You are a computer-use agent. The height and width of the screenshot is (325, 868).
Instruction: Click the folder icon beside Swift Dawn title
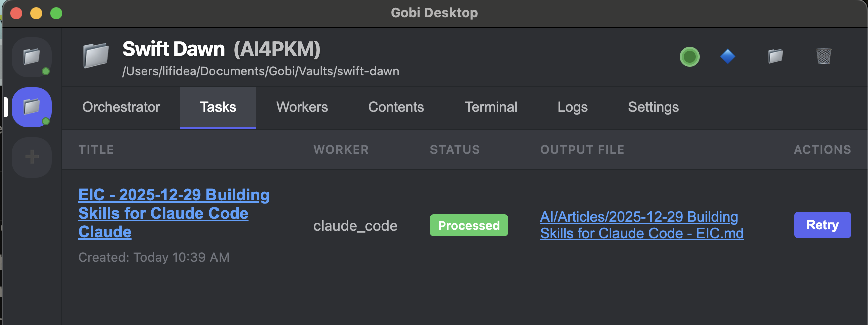click(x=96, y=56)
